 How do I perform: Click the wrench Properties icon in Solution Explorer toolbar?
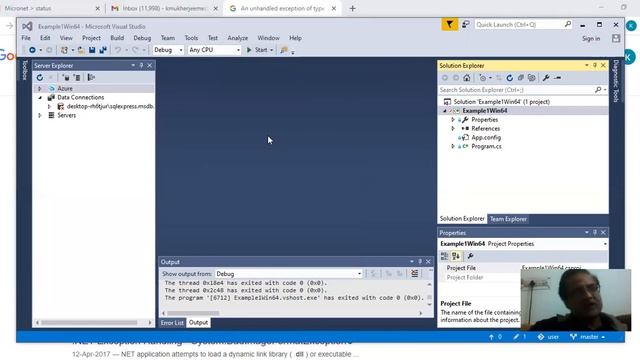pyautogui.click(x=546, y=78)
